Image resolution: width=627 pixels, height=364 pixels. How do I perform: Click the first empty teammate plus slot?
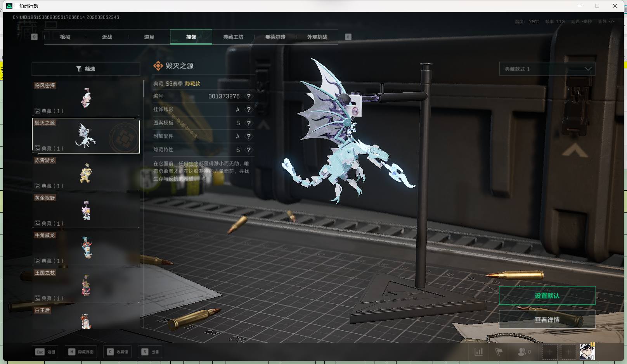tap(549, 352)
